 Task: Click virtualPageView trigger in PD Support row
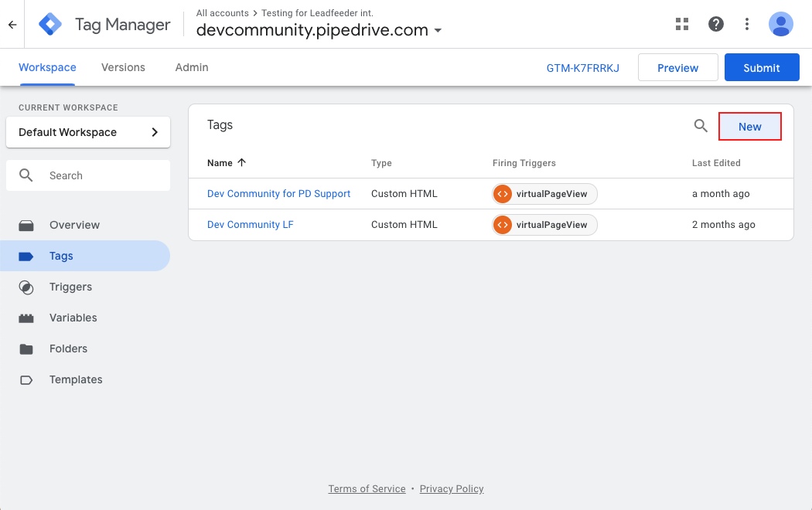544,194
